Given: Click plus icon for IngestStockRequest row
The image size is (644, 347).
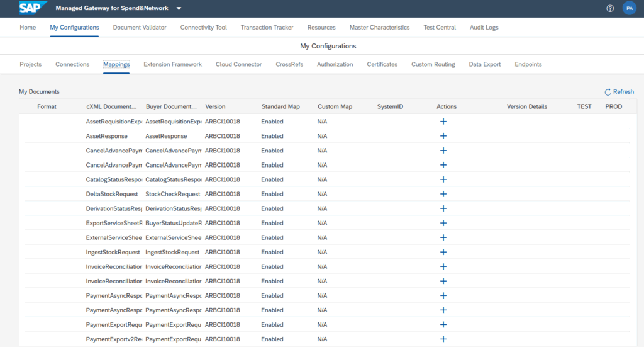Looking at the screenshot, I should pyautogui.click(x=443, y=252).
